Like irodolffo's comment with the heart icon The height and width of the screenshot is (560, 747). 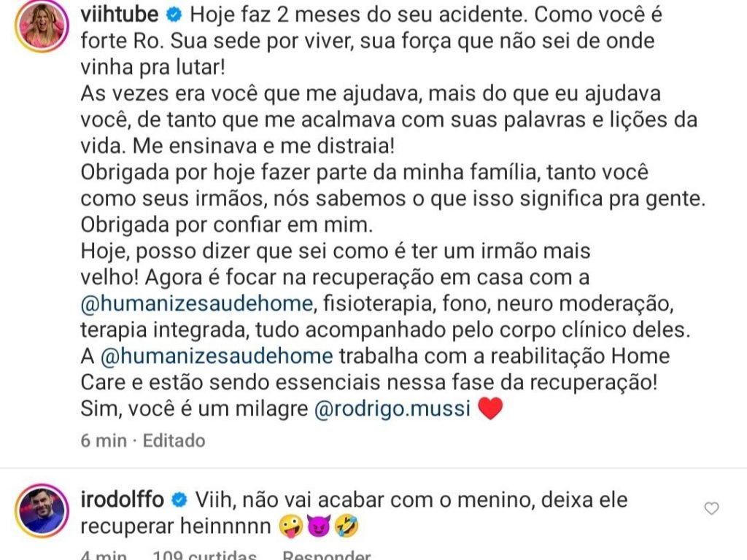(x=711, y=508)
